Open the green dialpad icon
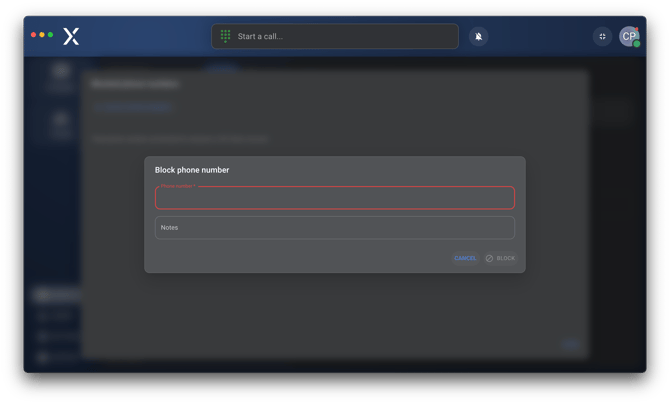The width and height of the screenshot is (670, 404). [225, 36]
